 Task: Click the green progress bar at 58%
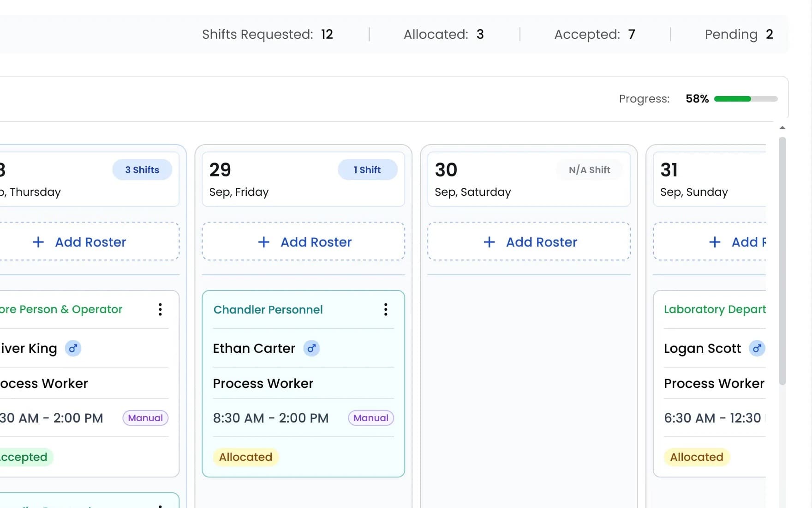point(733,99)
